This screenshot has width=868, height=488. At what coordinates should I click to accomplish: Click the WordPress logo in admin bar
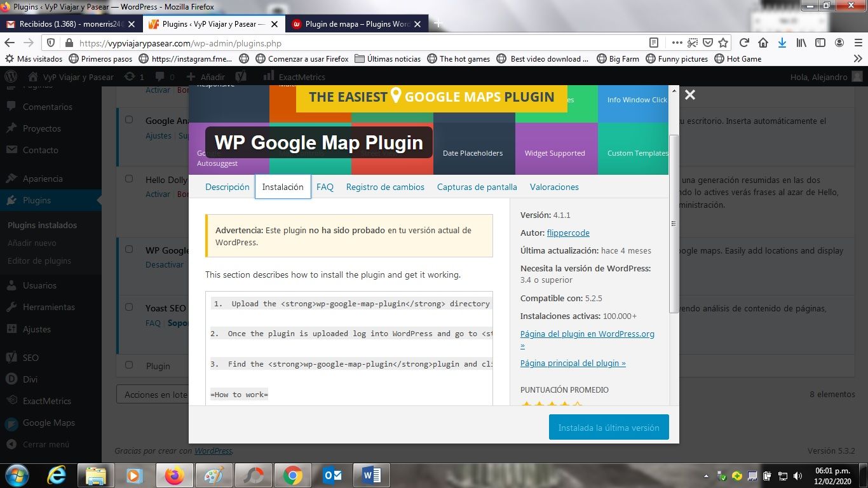pyautogui.click(x=11, y=76)
